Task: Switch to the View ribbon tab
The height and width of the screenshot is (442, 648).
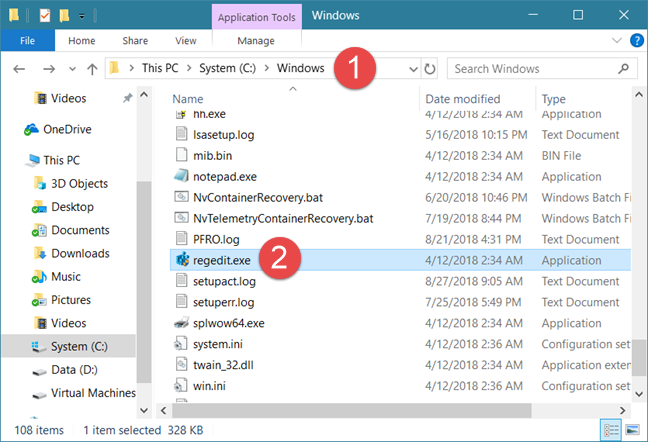Action: 186,40
